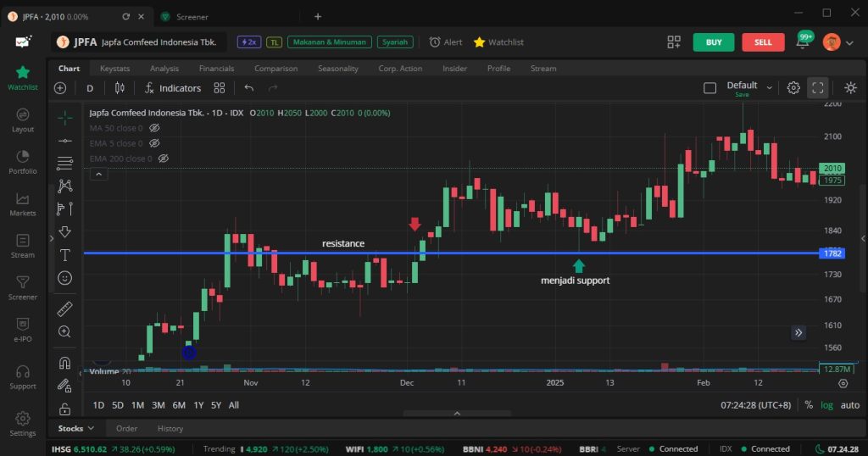
Task: Expand the bottom panel chevron handle
Action: coord(457,414)
